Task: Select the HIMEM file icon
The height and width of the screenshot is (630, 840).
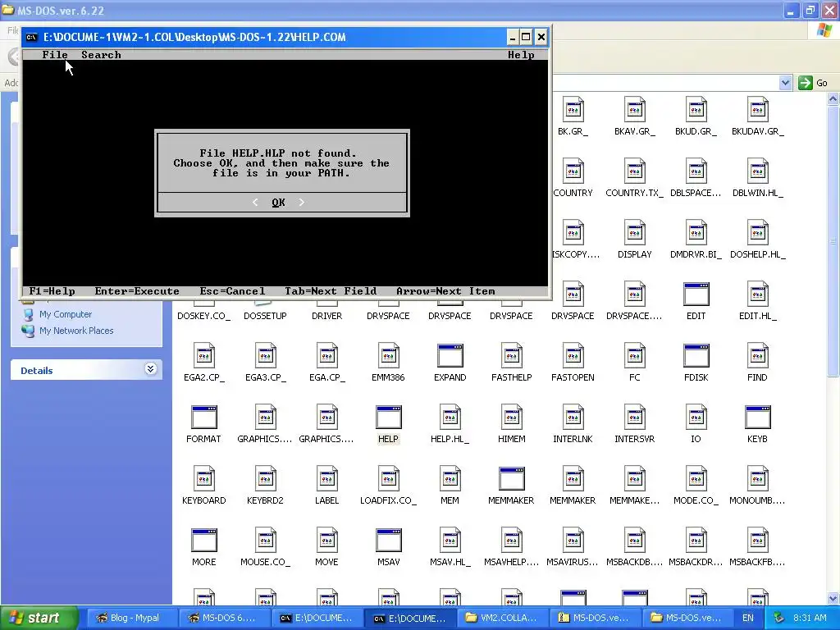Action: [512, 418]
